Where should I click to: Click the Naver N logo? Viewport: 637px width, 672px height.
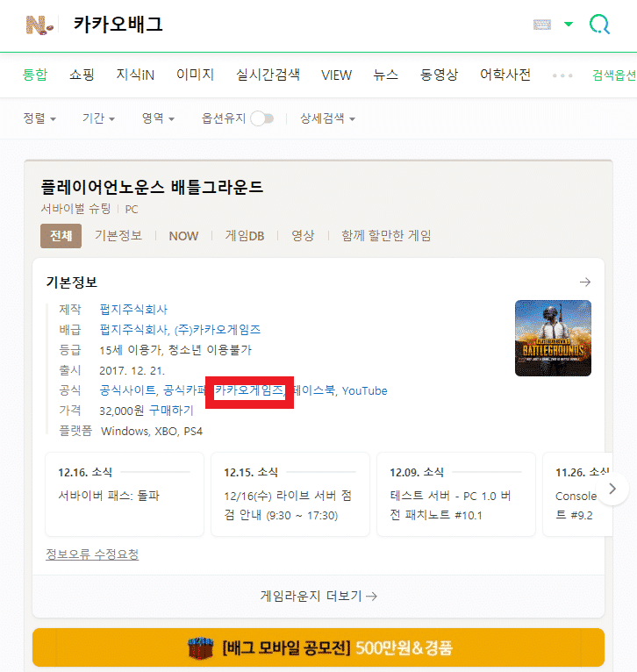click(x=39, y=25)
